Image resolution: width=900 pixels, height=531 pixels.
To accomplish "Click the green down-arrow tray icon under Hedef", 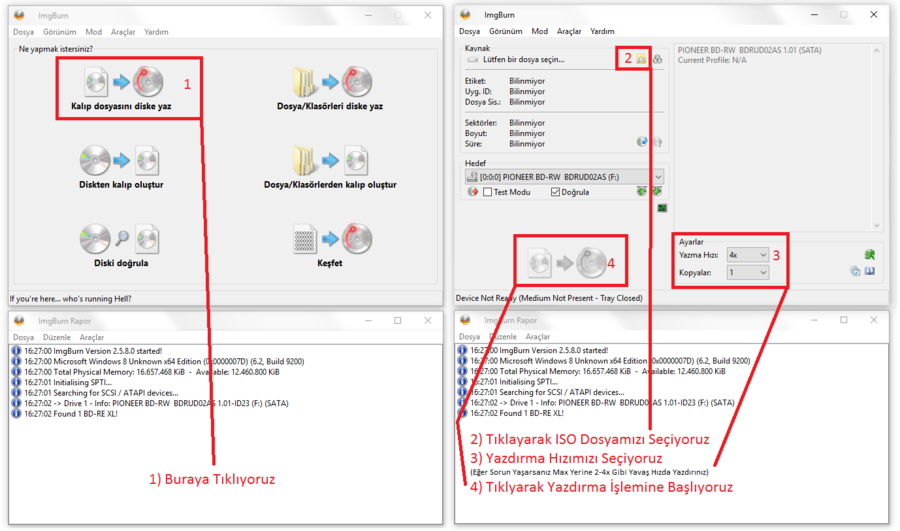I will pyautogui.click(x=657, y=191).
